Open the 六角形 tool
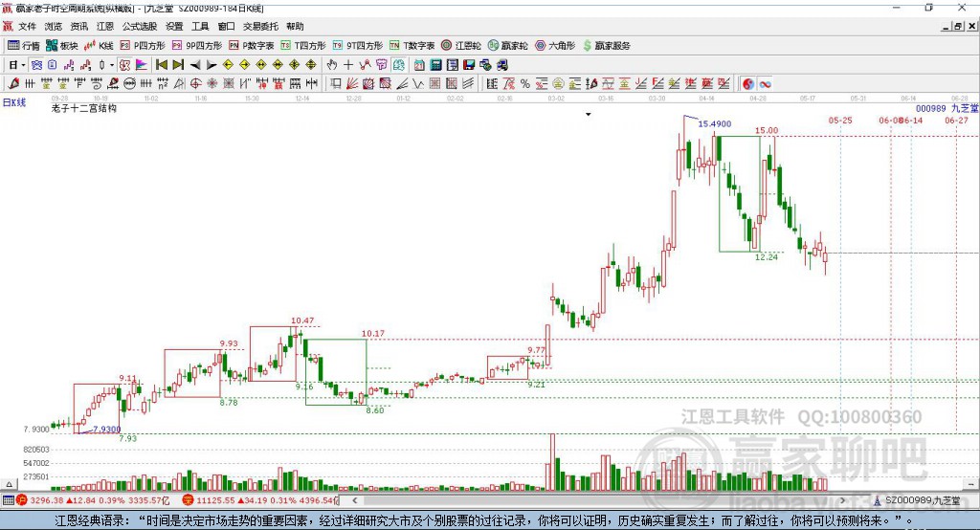 555,45
